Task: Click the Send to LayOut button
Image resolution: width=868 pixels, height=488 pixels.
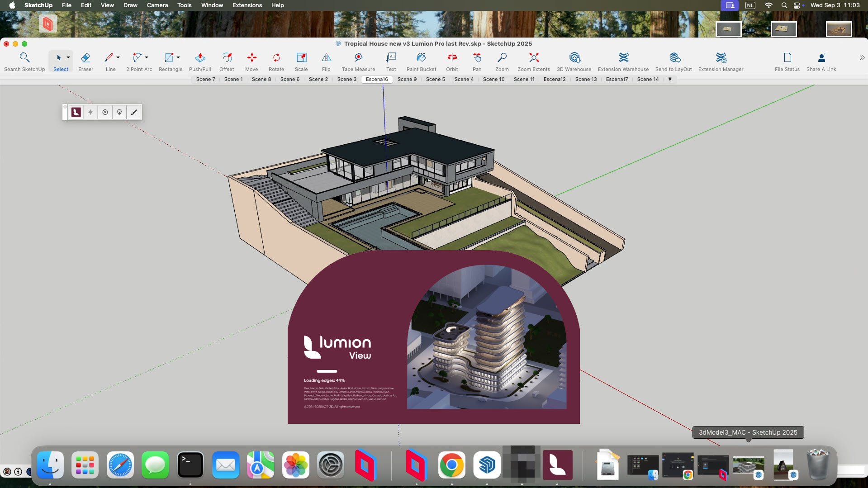Action: [x=674, y=62]
